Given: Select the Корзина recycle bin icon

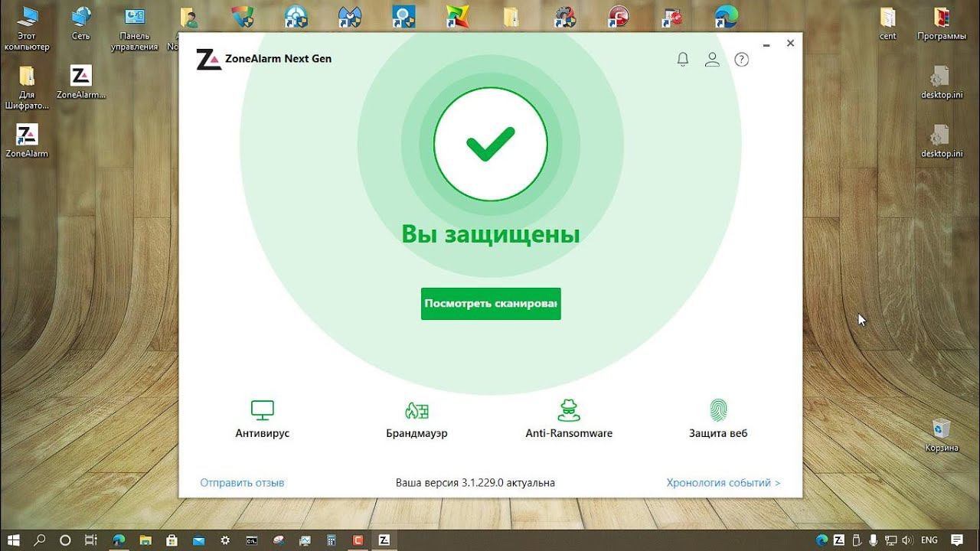Looking at the screenshot, I should coord(941,435).
